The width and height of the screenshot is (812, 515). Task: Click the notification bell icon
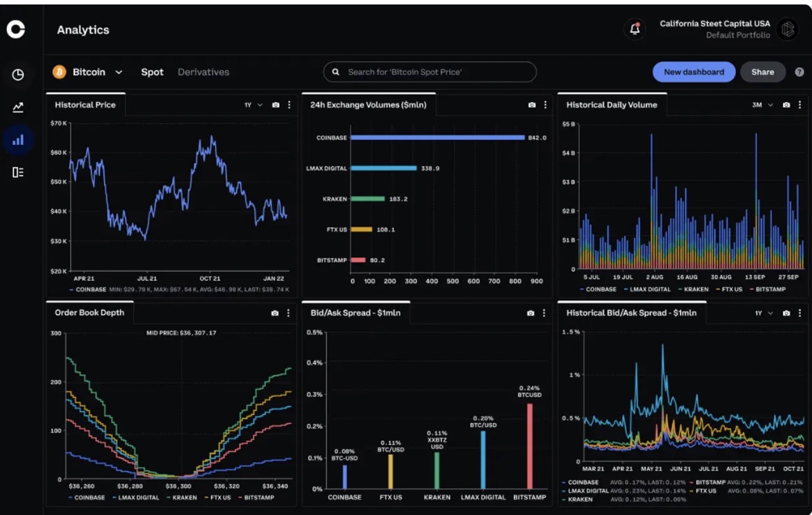coord(634,29)
